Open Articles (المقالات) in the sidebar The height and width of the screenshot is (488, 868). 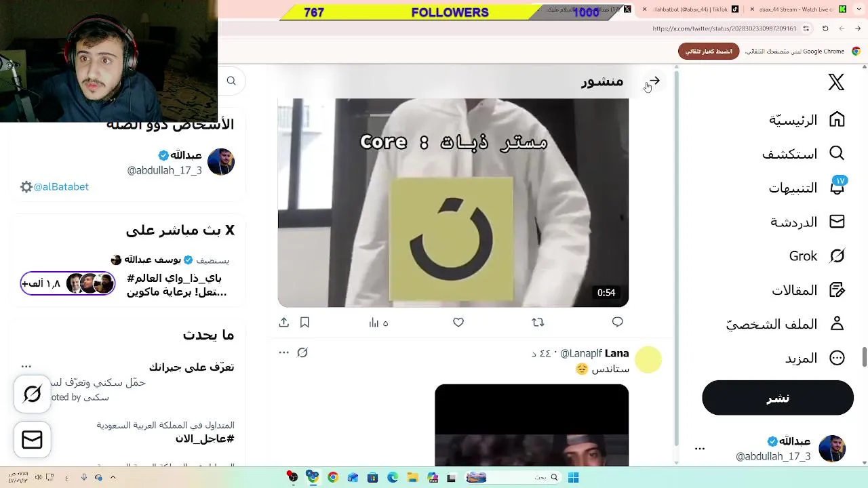click(808, 290)
